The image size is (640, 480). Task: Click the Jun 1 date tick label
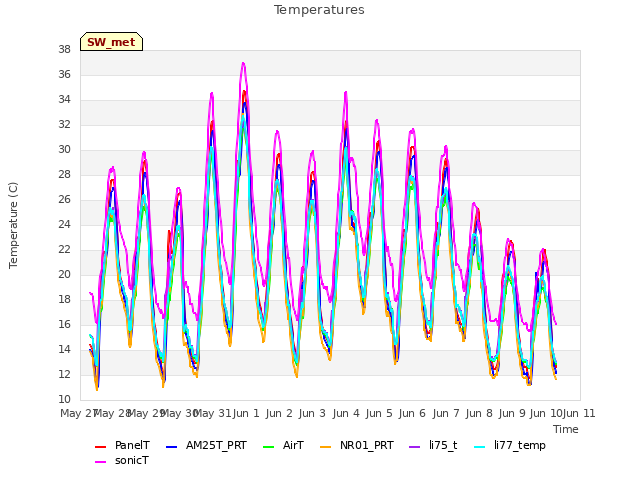coord(247,413)
